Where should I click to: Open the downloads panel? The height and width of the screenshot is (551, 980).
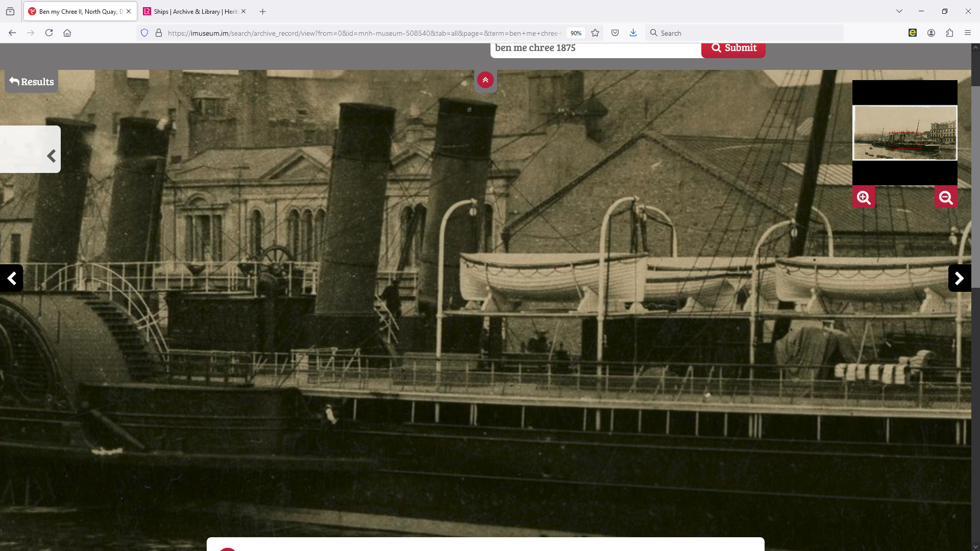coord(633,33)
